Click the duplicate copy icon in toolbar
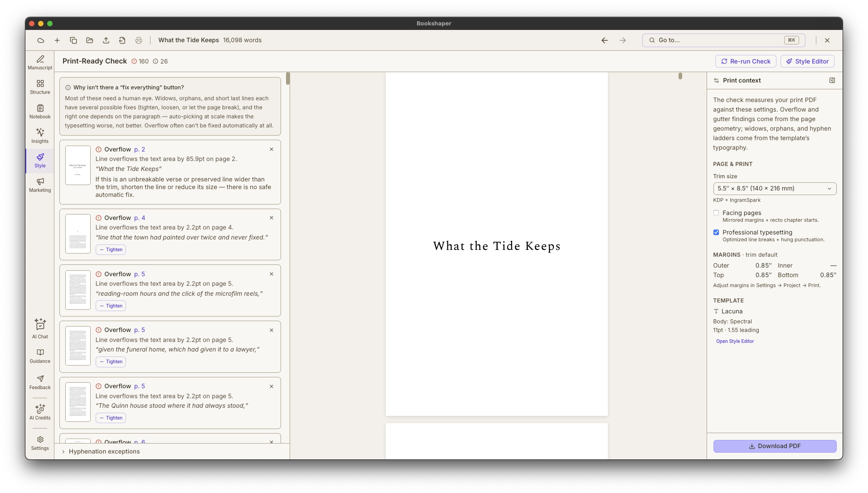868x493 pixels. 73,40
